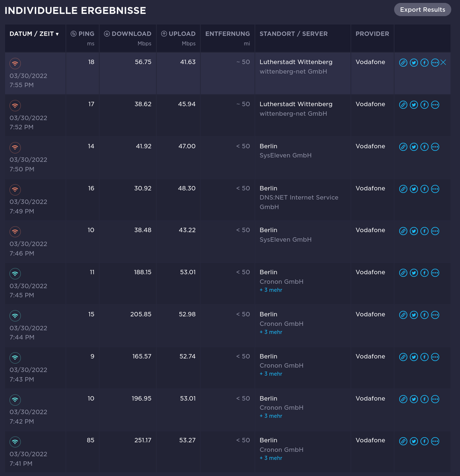Sort results by Ping column
This screenshot has width=460, height=476.
coord(82,34)
